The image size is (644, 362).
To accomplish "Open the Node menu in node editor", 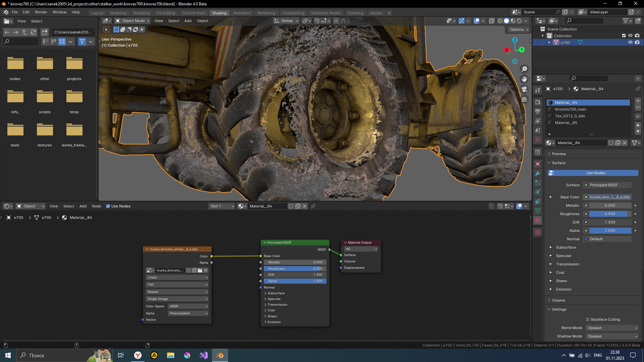I will pos(96,206).
